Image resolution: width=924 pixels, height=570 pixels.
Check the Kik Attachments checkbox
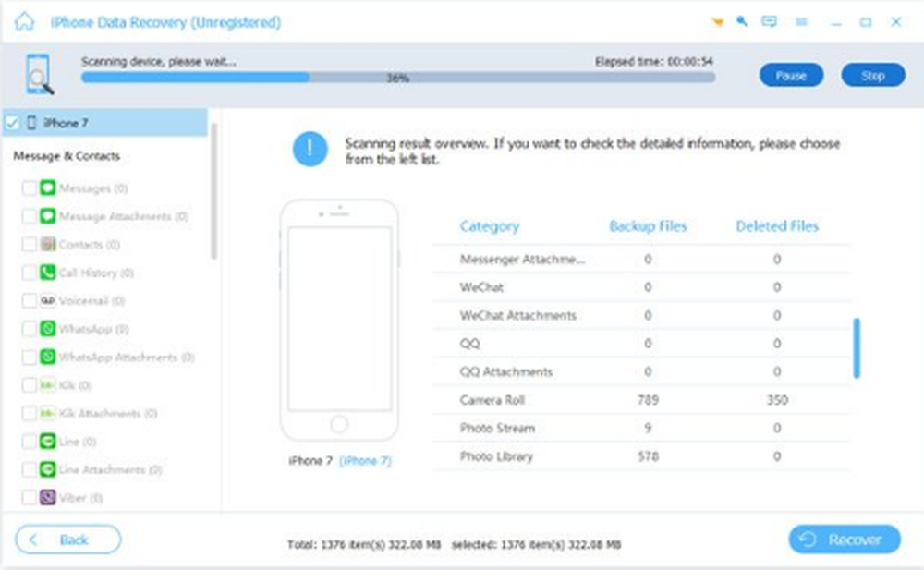[x=29, y=413]
